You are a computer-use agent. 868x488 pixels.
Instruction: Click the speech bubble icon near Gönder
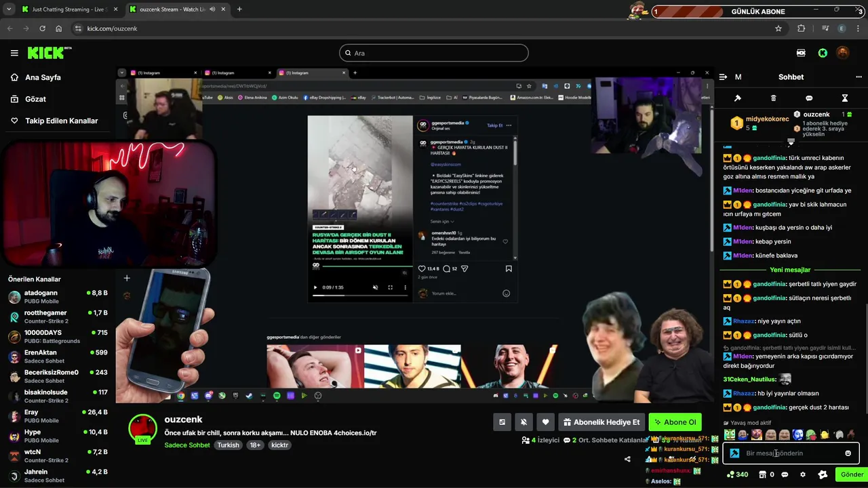pyautogui.click(x=785, y=474)
